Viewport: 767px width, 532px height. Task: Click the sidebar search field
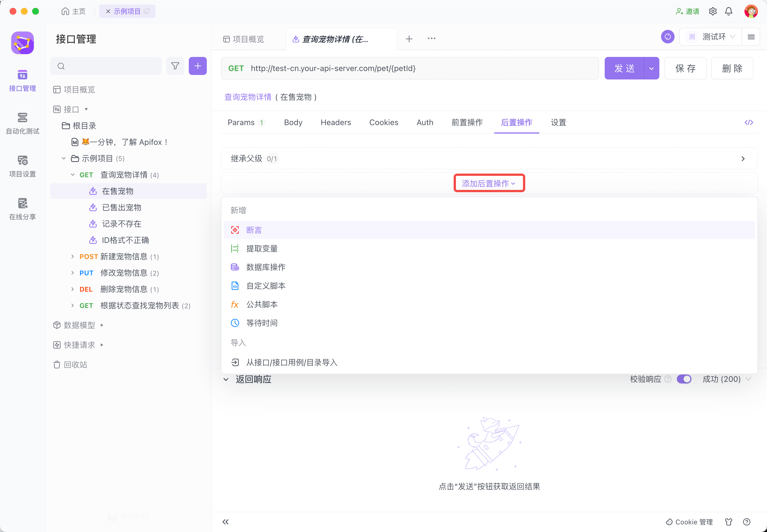pos(110,66)
